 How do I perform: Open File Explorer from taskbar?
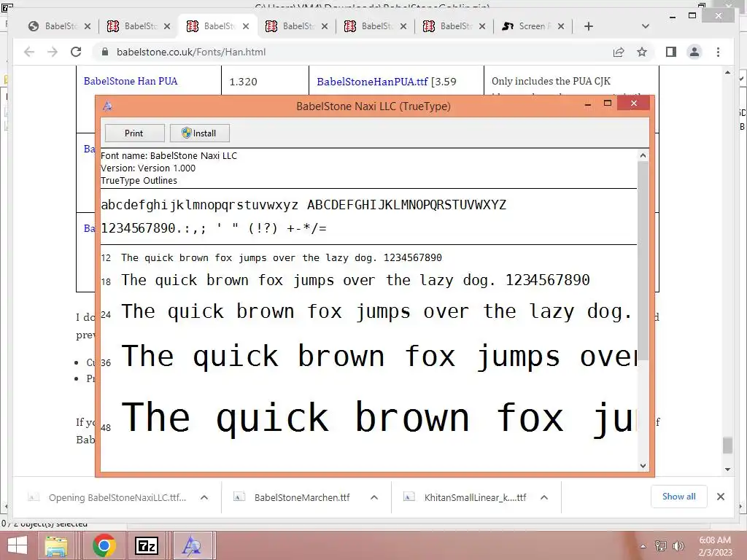coord(56,545)
